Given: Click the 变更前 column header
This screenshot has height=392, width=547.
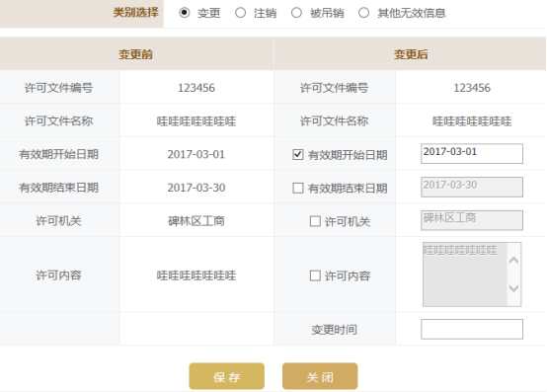Looking at the screenshot, I should click(135, 54).
